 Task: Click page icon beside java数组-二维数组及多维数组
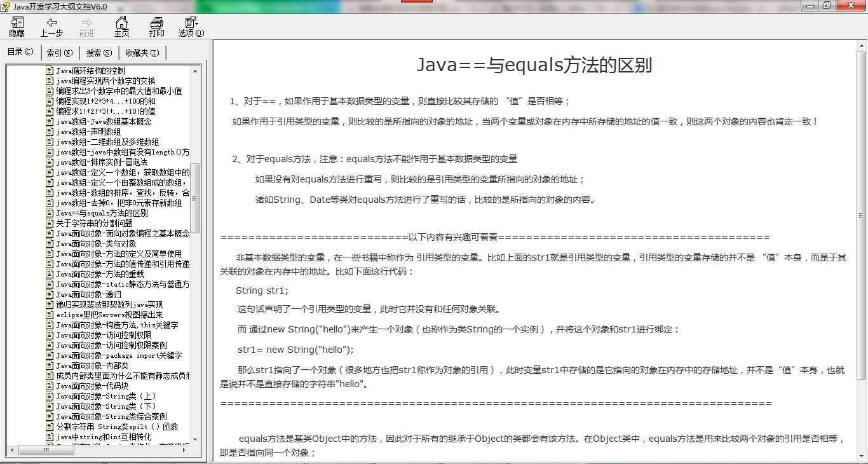click(50, 142)
